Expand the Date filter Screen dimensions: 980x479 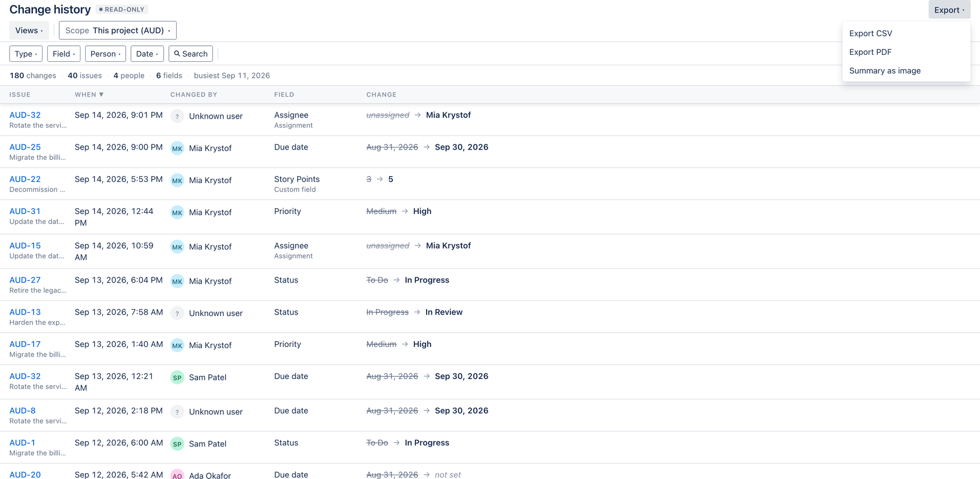147,54
